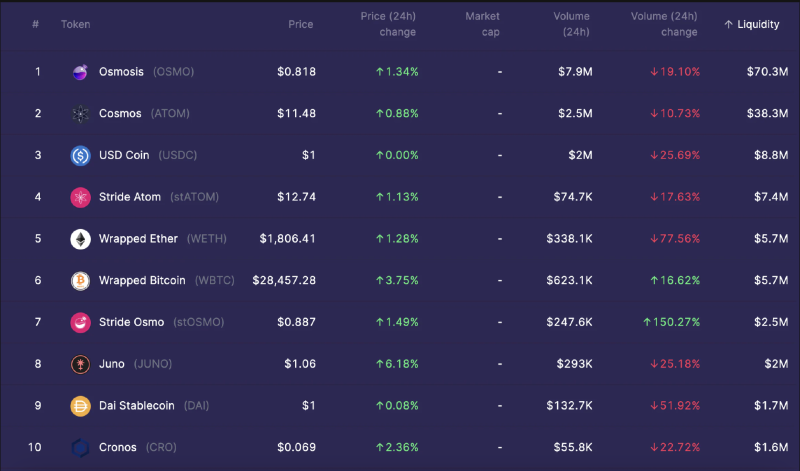Click the Stride Atom token icon
This screenshot has width=800, height=471.
(80, 197)
